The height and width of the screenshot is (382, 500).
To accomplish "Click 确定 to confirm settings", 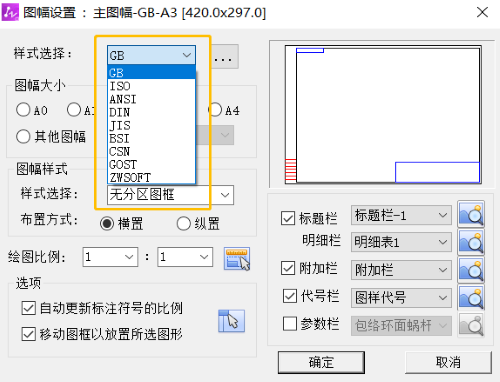I will (321, 362).
